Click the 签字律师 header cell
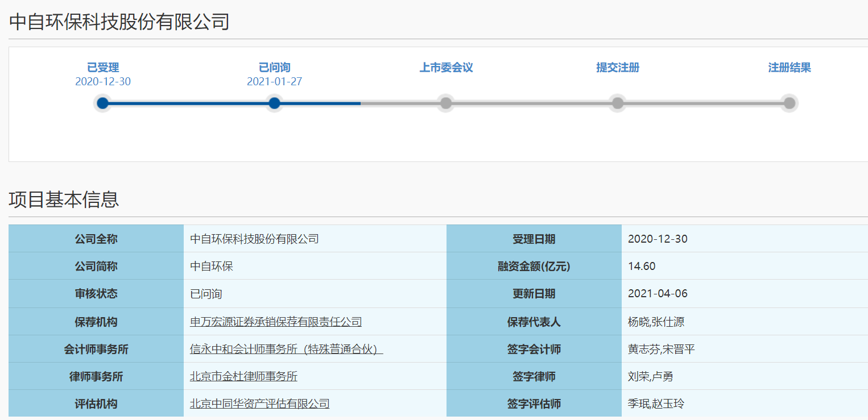Image resolution: width=868 pixels, height=420 pixels. tap(534, 376)
